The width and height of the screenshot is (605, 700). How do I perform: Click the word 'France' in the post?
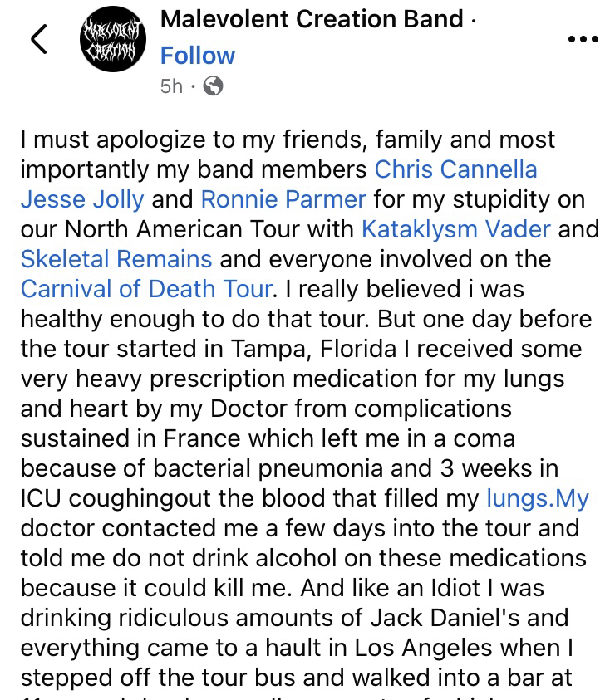coord(193,438)
